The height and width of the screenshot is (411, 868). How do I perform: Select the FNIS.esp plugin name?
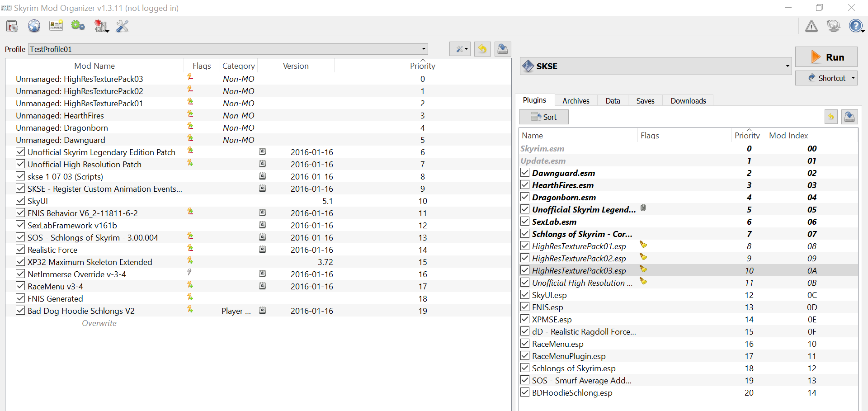click(547, 307)
